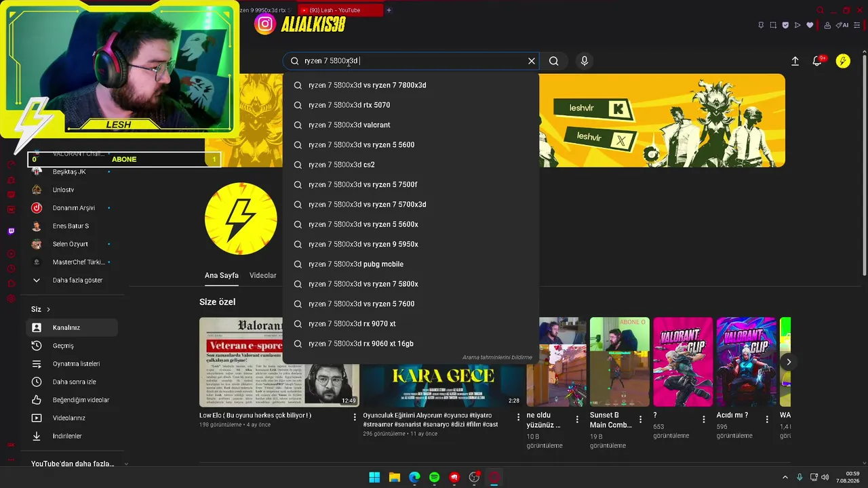Image resolution: width=868 pixels, height=488 pixels.
Task: Select suggestion 'ryzen 7 5800x3d vs ryzen 5 7500f'
Action: (411, 184)
